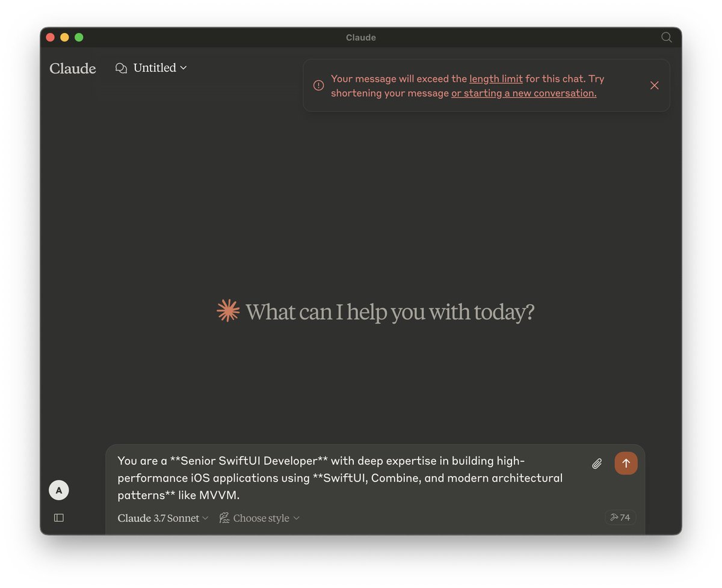Click the style quill icon beside Choose style
The width and height of the screenshot is (722, 588).
tap(224, 518)
